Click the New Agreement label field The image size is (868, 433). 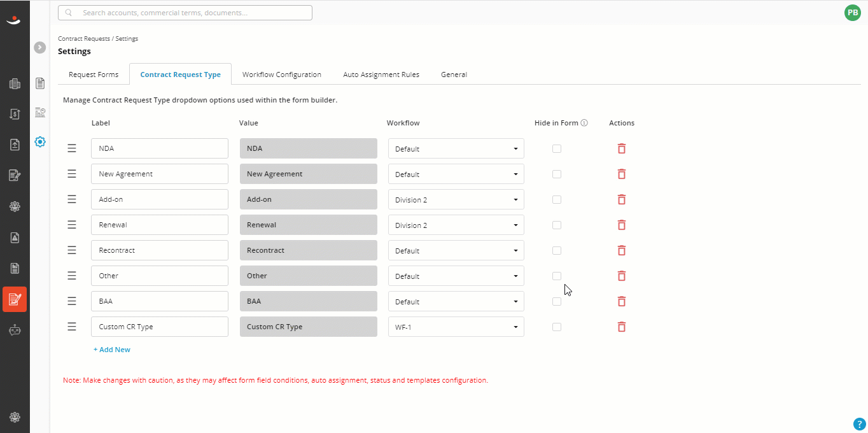[160, 174]
